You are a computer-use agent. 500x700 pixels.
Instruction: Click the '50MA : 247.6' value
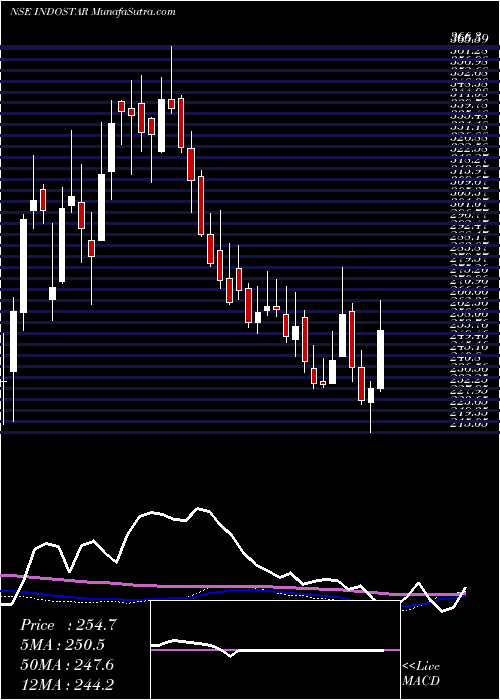pos(67,665)
